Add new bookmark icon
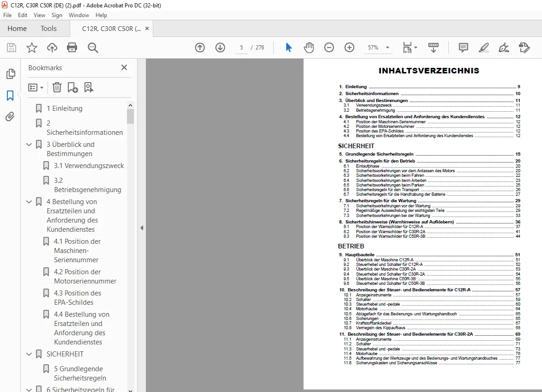Viewport: 542px width, 392px height. coord(72,87)
